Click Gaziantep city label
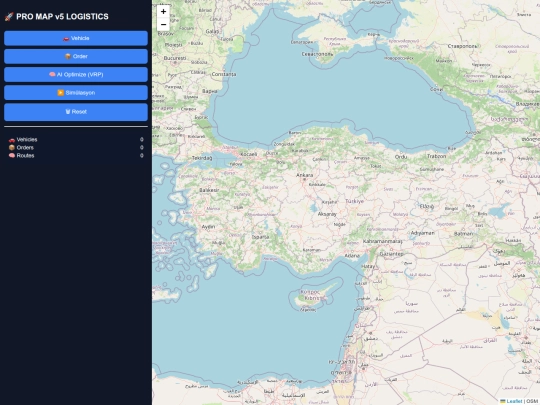The width and height of the screenshot is (540, 405). click(x=391, y=254)
